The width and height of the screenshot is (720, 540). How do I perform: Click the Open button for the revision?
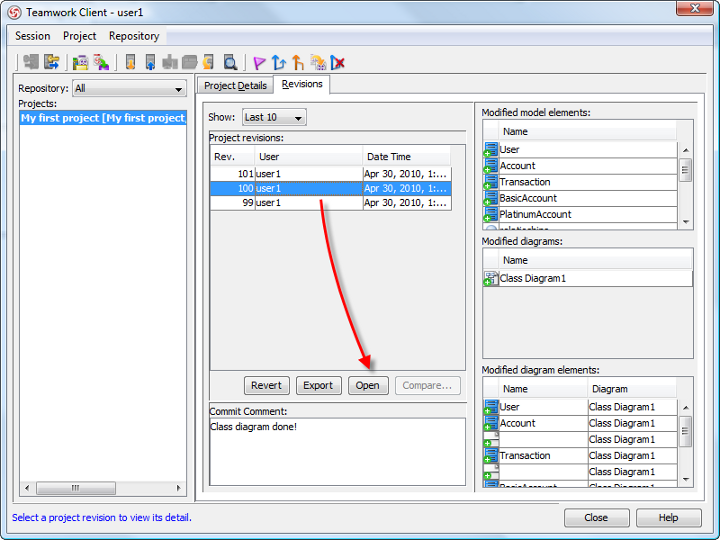click(x=368, y=385)
